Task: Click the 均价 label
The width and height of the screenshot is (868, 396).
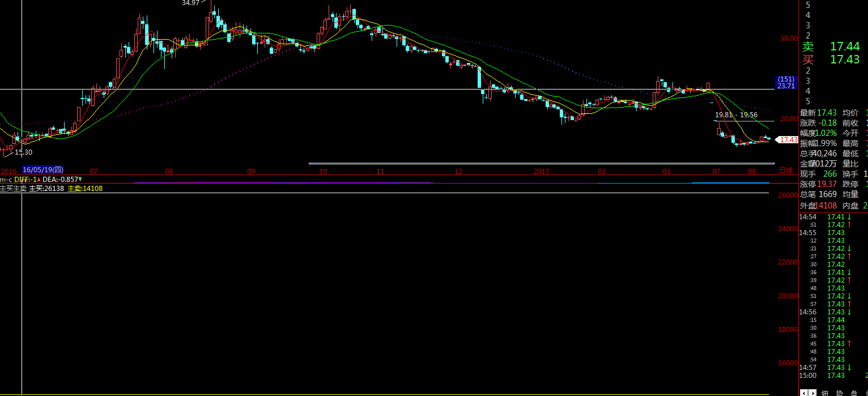Action: coord(850,113)
